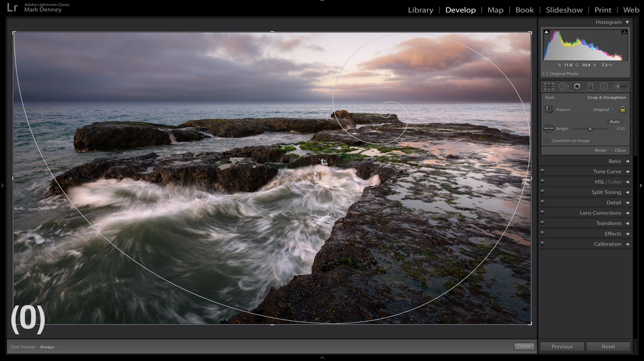644x361 pixels.
Task: Select the Red Eye Correction tool
Action: (577, 86)
